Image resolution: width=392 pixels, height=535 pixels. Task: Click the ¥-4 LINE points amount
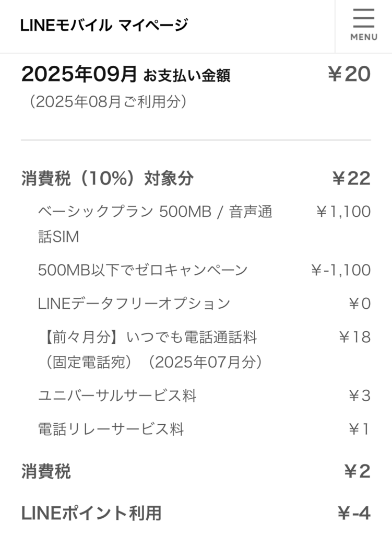pos(353,513)
